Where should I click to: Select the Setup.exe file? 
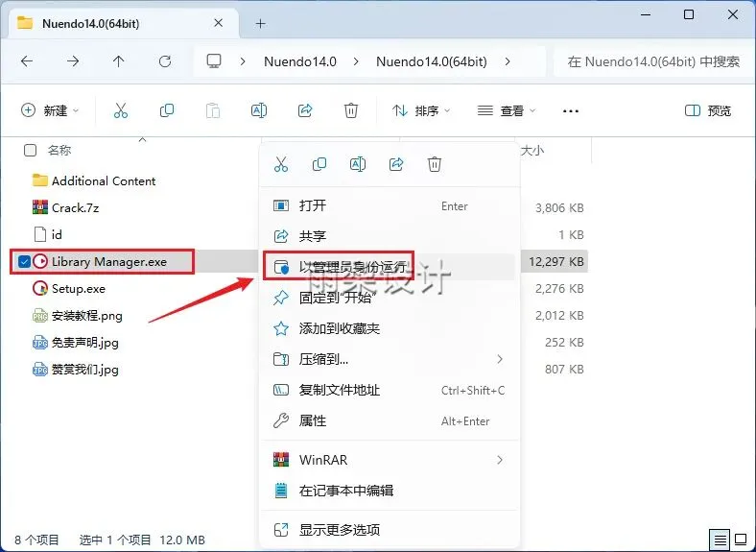(x=79, y=289)
